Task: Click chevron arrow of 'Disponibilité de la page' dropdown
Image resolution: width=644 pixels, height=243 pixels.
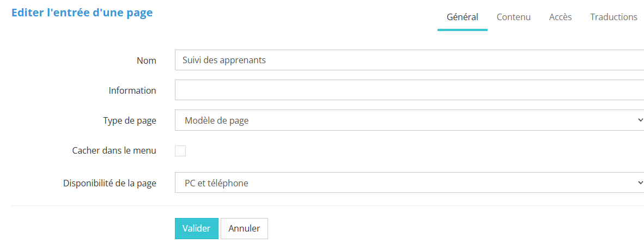Action: pos(640,183)
